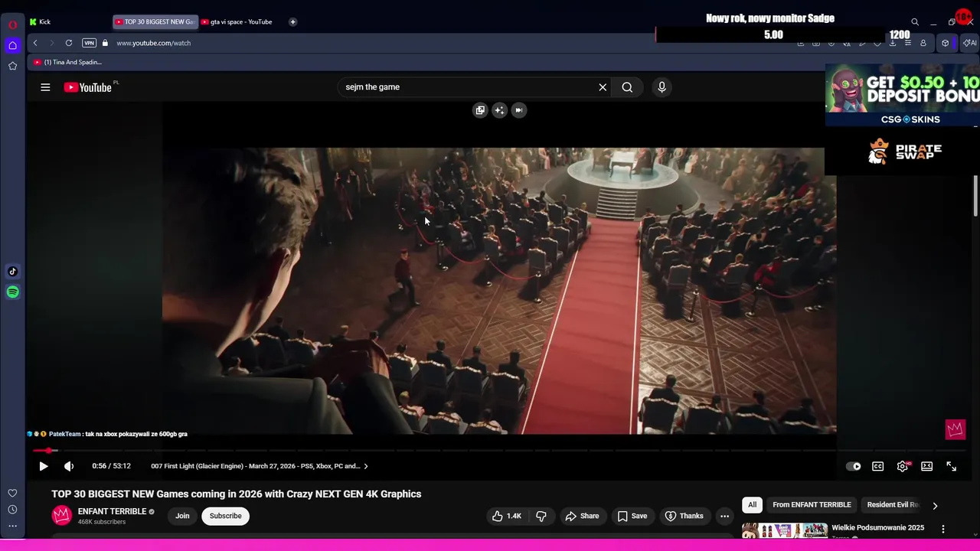This screenshot has width=980, height=551.
Task: Click the skip-forward overlay icon above the video
Action: [x=518, y=110]
